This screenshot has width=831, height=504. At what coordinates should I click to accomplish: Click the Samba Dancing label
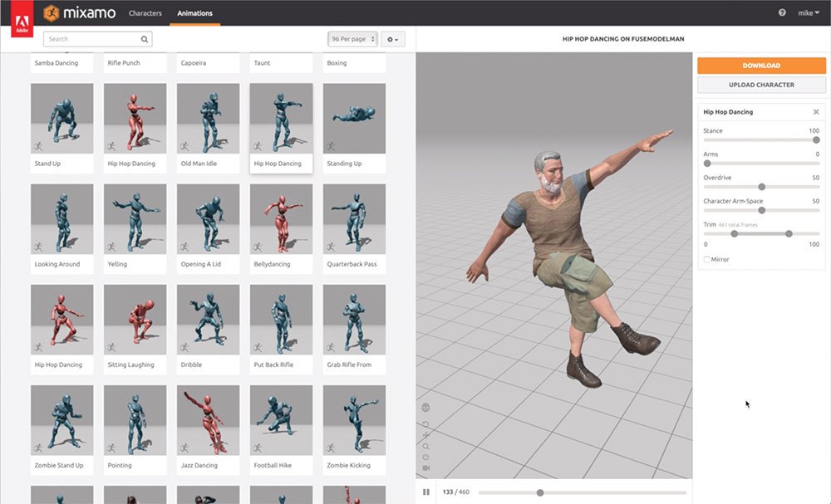(57, 63)
